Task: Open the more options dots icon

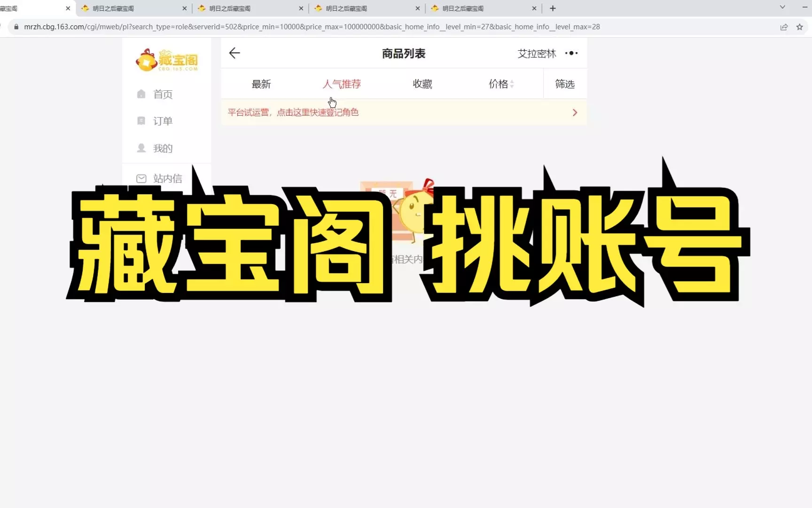Action: [571, 53]
